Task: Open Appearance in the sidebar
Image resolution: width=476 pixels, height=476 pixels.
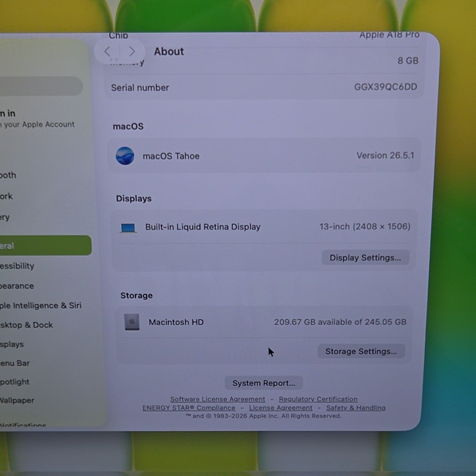Action: [17, 286]
